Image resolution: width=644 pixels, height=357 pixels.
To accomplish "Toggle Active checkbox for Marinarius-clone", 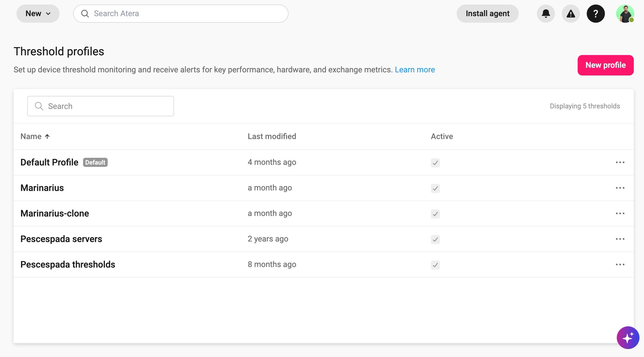I will coord(435,214).
